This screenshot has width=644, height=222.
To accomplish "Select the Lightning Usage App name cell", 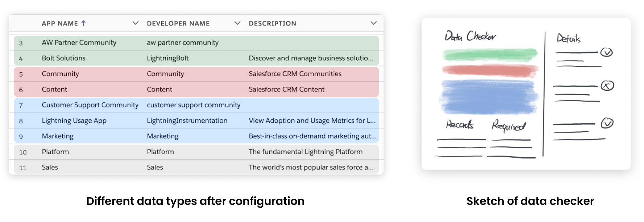I will tap(74, 121).
